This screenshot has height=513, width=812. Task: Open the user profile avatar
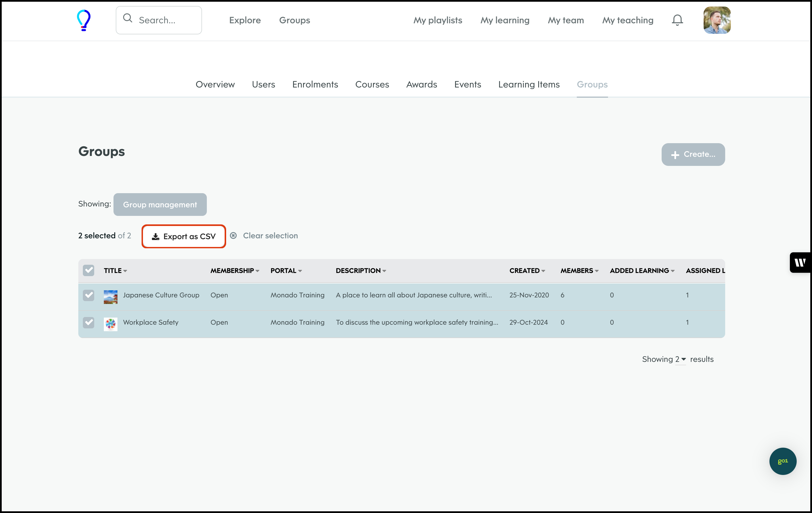click(717, 20)
